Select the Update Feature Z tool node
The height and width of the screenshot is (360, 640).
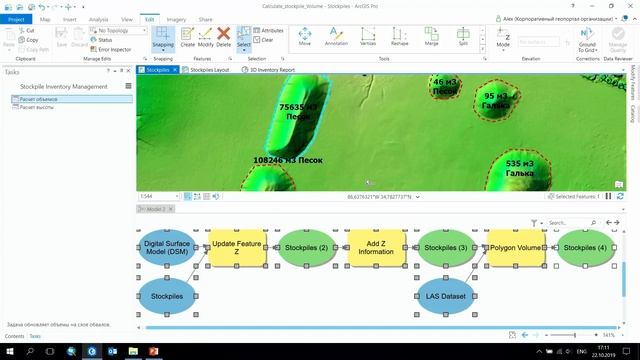click(x=237, y=247)
